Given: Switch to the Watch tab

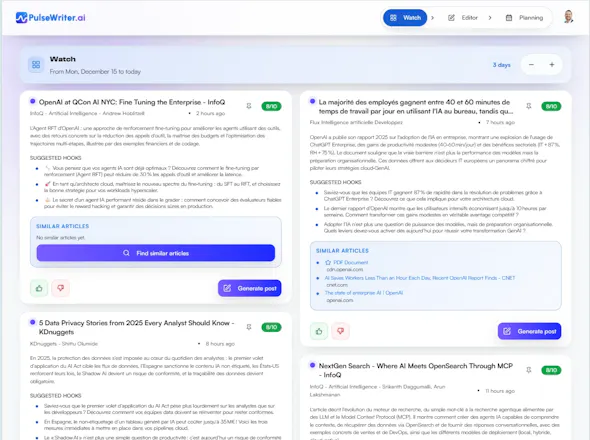Looking at the screenshot, I should tap(405, 18).
